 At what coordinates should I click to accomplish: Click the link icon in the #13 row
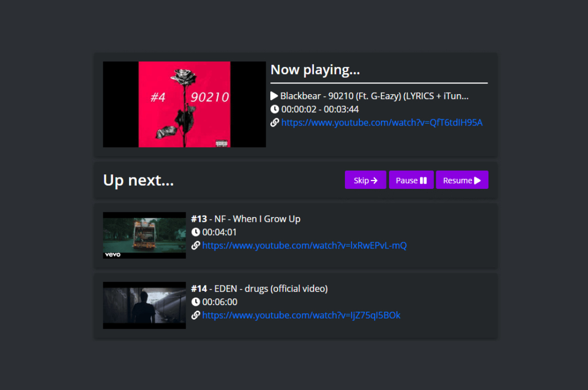(x=195, y=245)
